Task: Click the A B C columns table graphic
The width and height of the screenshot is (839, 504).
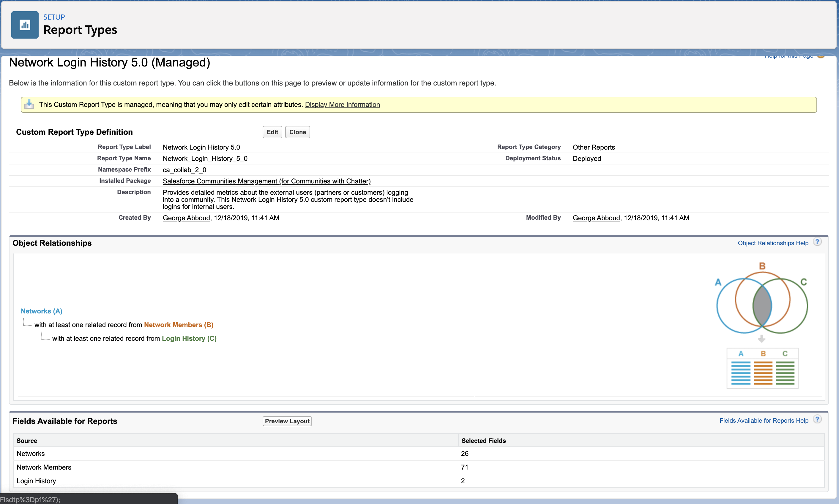Action: coord(762,368)
